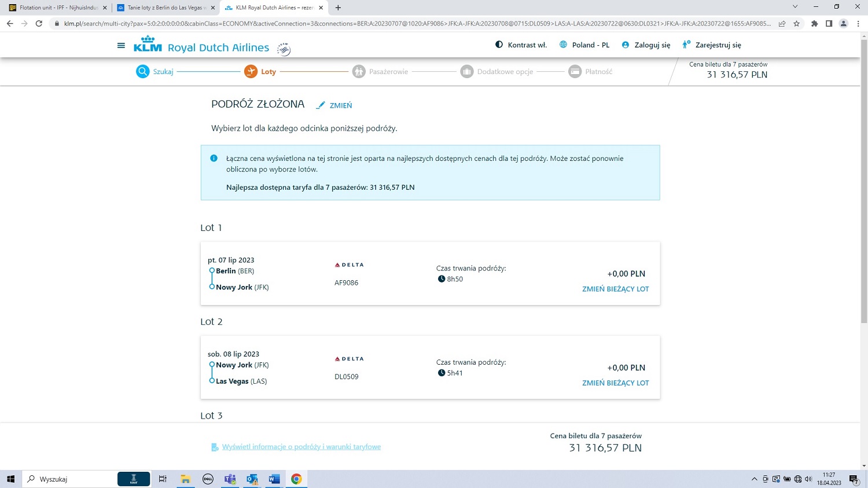Select the Loty step in the progress bar
The image size is (868, 488).
pos(260,72)
